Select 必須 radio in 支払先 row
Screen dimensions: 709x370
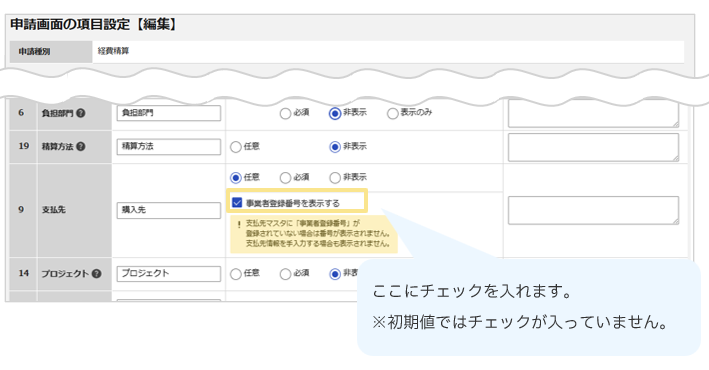tap(285, 178)
